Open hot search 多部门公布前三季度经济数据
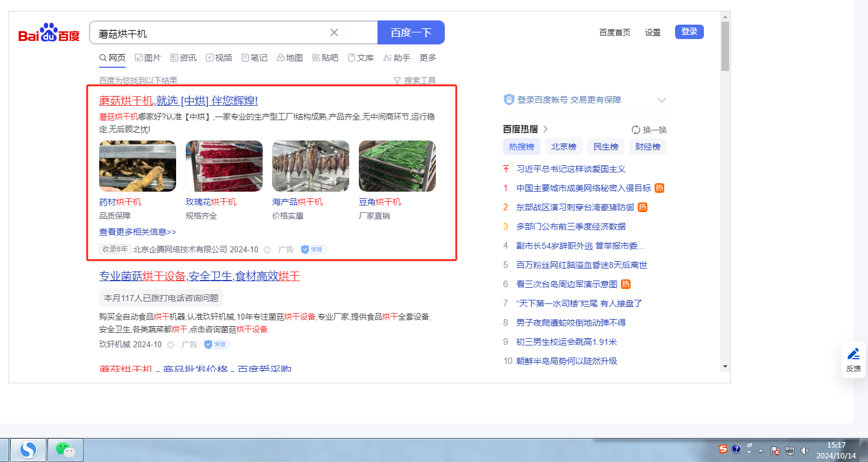Image resolution: width=868 pixels, height=462 pixels. (x=571, y=226)
